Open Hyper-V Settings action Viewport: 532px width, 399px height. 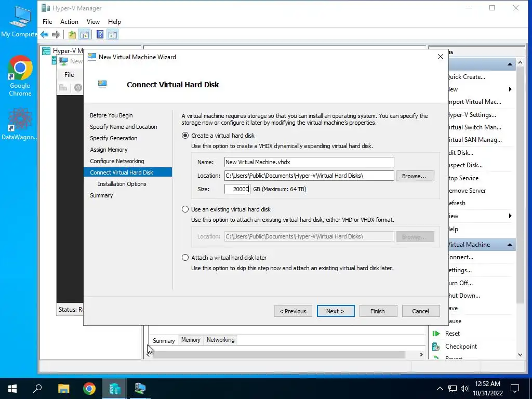pos(472,115)
